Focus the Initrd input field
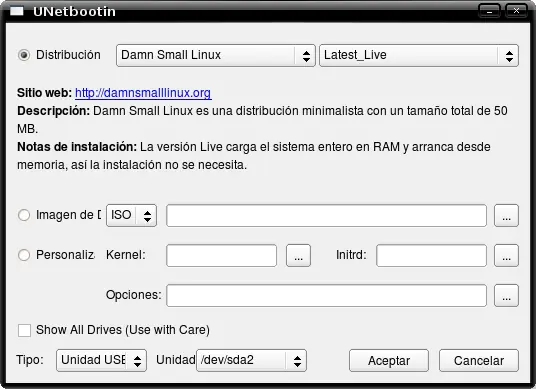Image resolution: width=536 pixels, height=389 pixels. point(431,255)
